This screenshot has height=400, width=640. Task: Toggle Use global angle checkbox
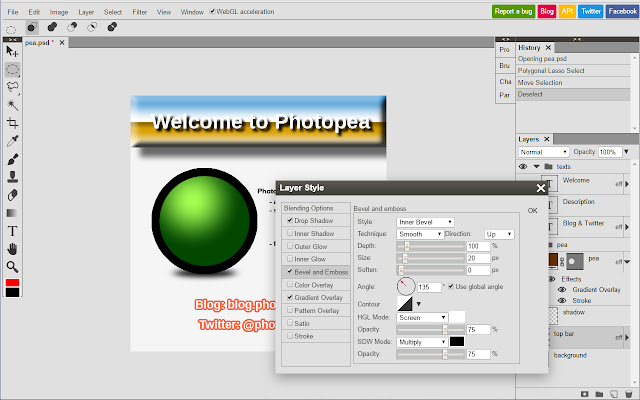pyautogui.click(x=451, y=286)
